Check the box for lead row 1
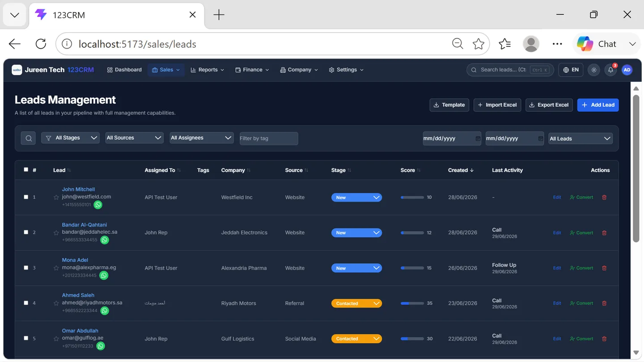 26,197
